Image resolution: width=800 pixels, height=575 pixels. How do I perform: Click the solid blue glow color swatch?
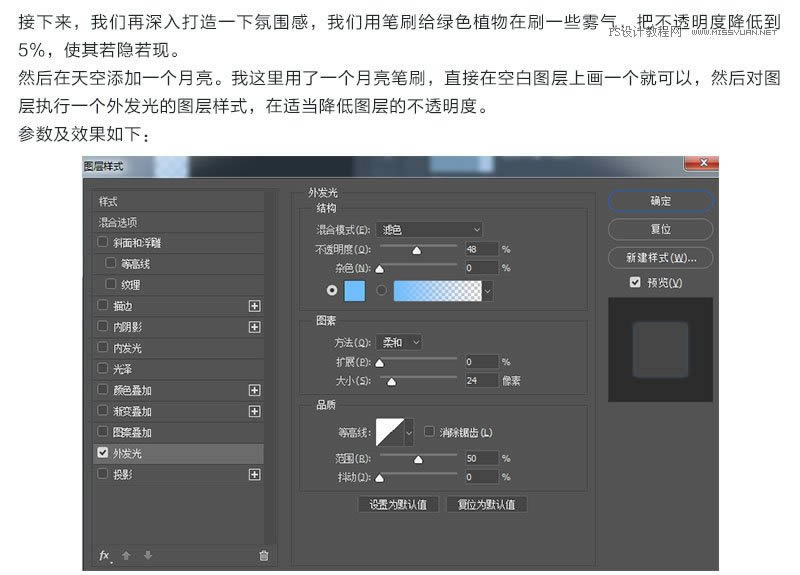pos(355,290)
